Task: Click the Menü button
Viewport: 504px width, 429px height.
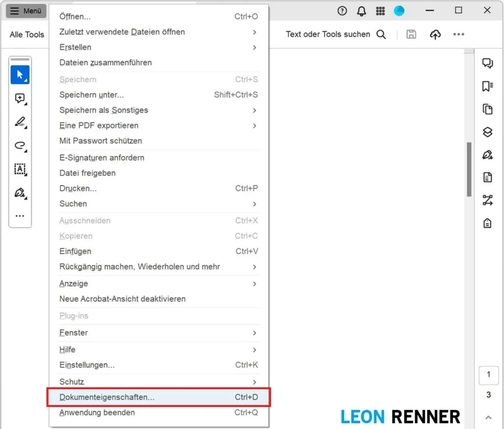Action: [26, 11]
